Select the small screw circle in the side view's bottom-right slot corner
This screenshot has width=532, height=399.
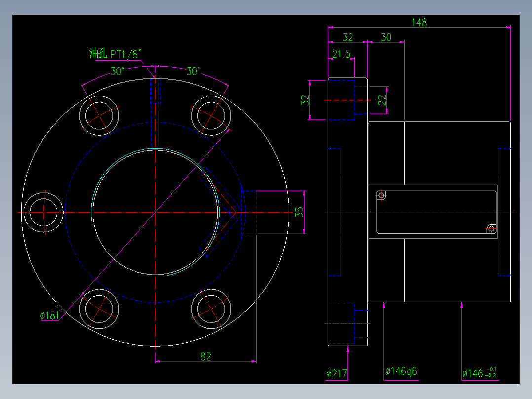pyautogui.click(x=492, y=229)
